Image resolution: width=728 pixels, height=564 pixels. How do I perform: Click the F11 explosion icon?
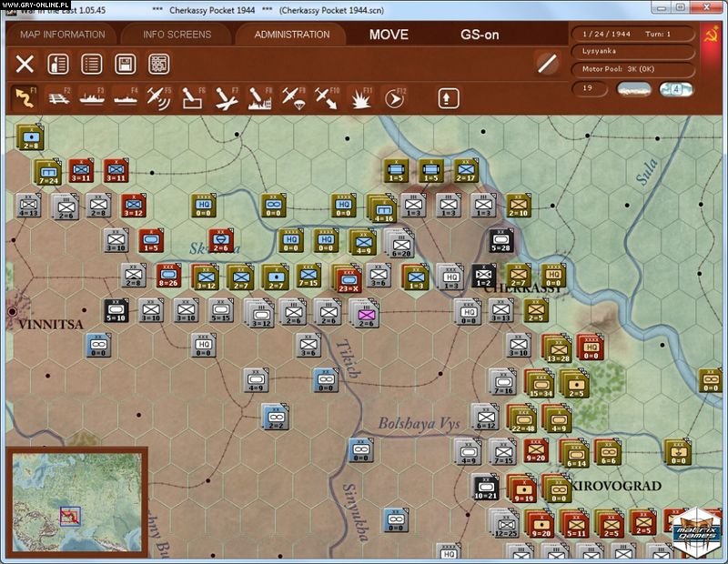click(x=360, y=97)
